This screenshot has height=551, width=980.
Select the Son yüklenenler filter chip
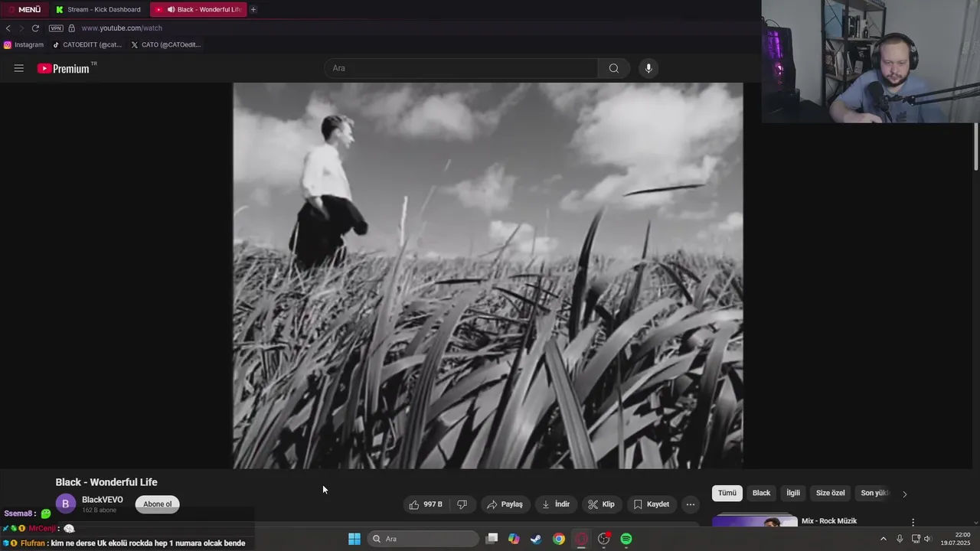coord(874,493)
